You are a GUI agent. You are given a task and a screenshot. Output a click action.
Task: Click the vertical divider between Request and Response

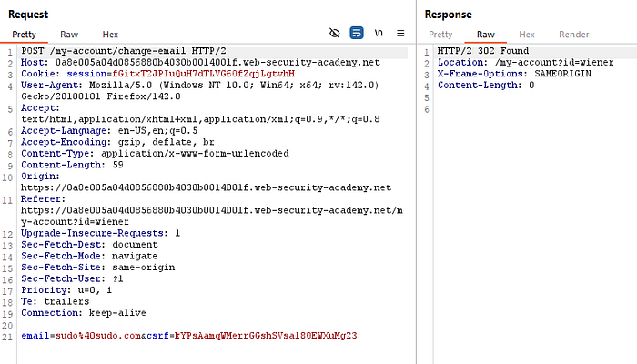[417, 182]
